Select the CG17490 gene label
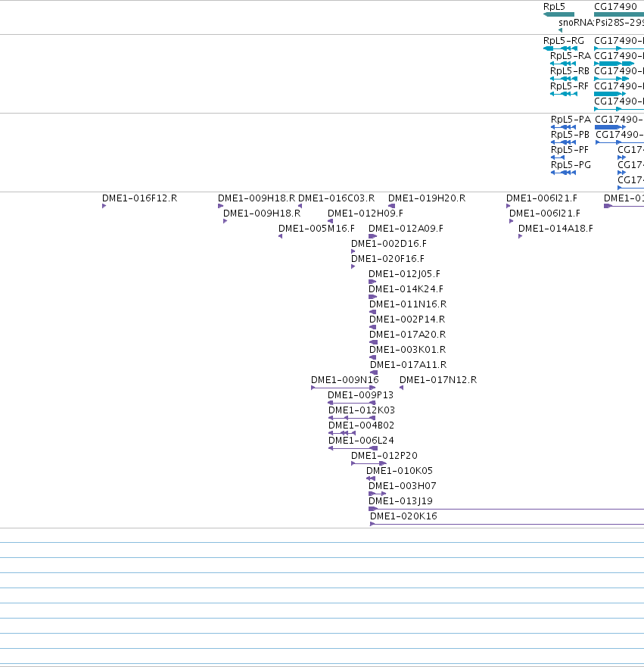 click(615, 7)
